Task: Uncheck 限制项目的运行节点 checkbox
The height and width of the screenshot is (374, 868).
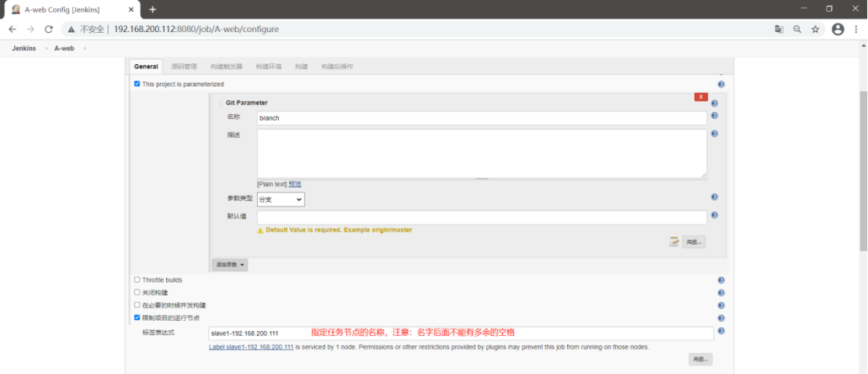Action: (137, 318)
